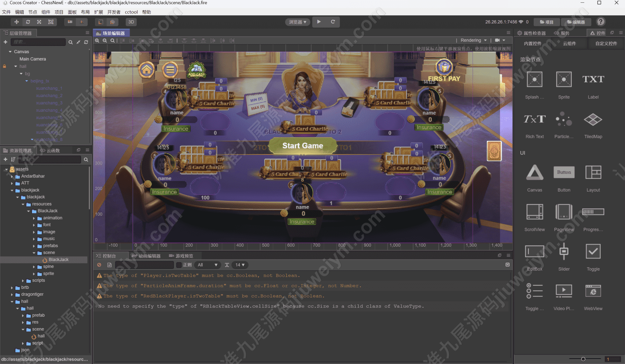Screen dimensions: 625x364
Task: Click the Start Game button in scene
Action: click(303, 146)
